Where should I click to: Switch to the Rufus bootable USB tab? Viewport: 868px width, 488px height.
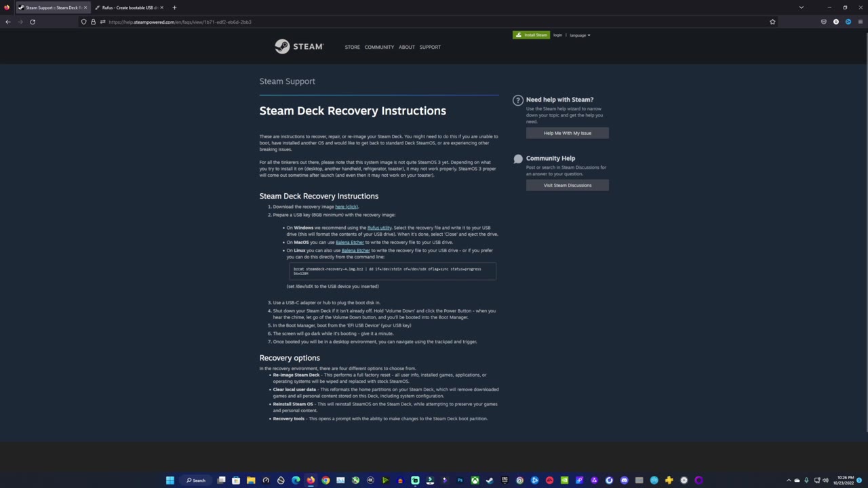pos(130,7)
